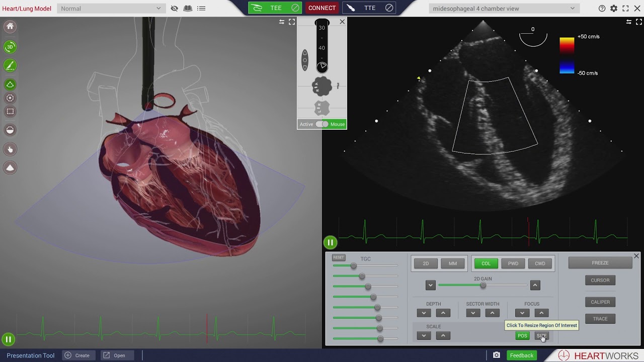The width and height of the screenshot is (644, 362).
Task: Select the triangular dashed selection tool
Action: (x=10, y=84)
